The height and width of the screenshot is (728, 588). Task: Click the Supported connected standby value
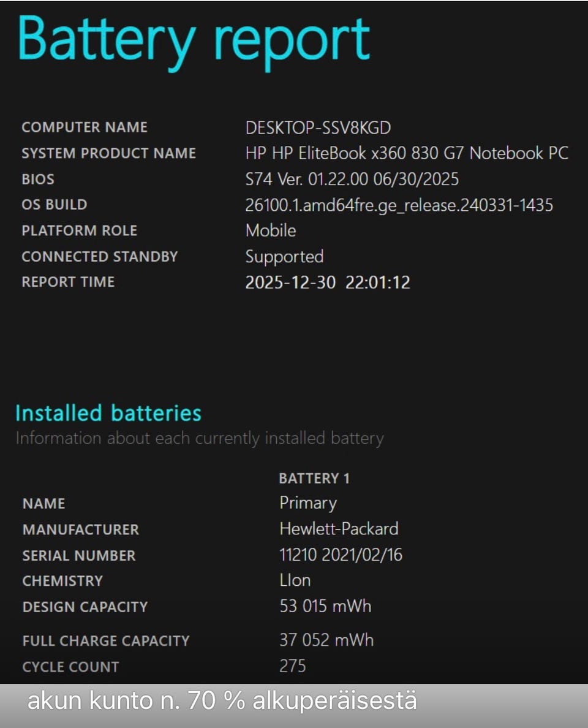[x=284, y=256]
